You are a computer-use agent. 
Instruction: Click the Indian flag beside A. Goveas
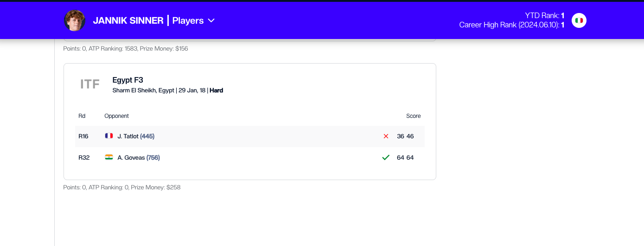(109, 157)
